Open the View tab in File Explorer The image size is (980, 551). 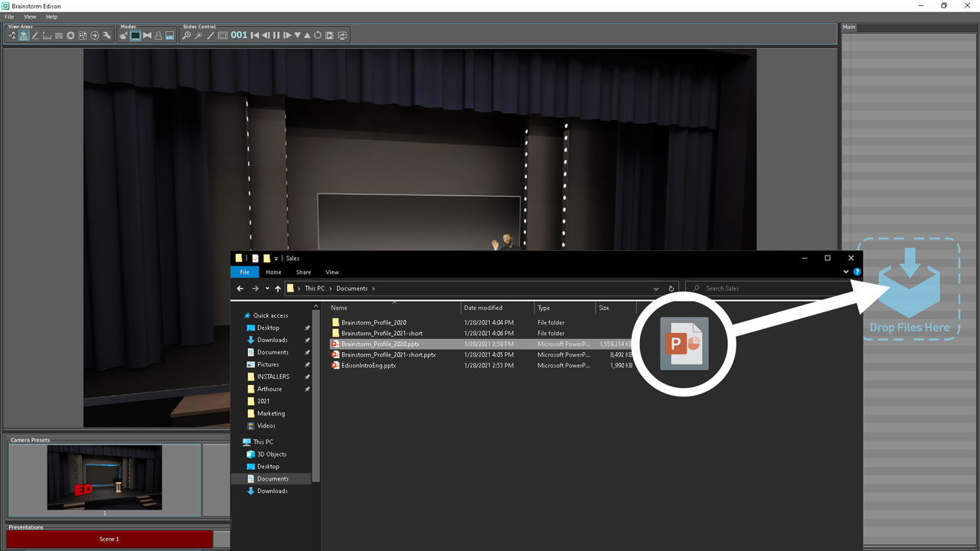tap(332, 272)
